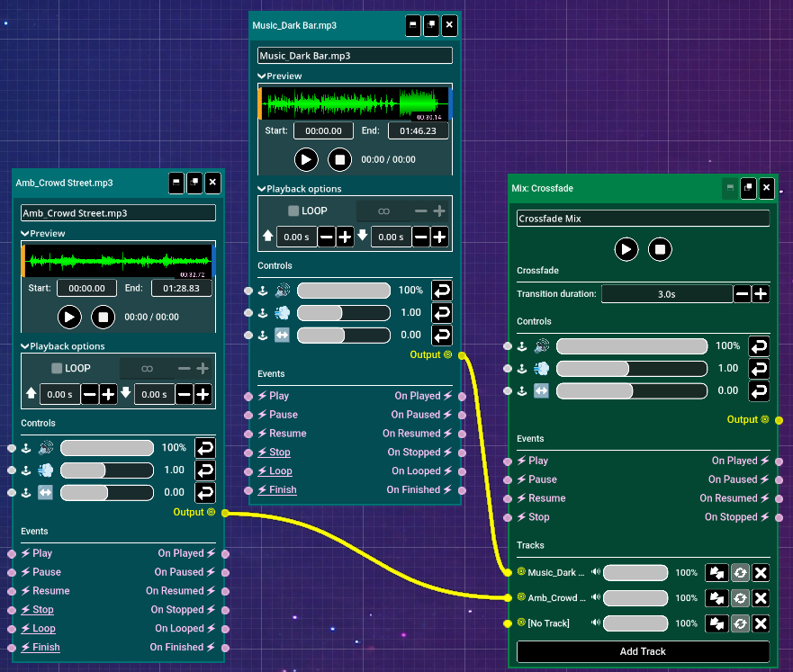The height and width of the screenshot is (672, 793).
Task: Increase the crossfade transition duration
Action: coord(761,294)
